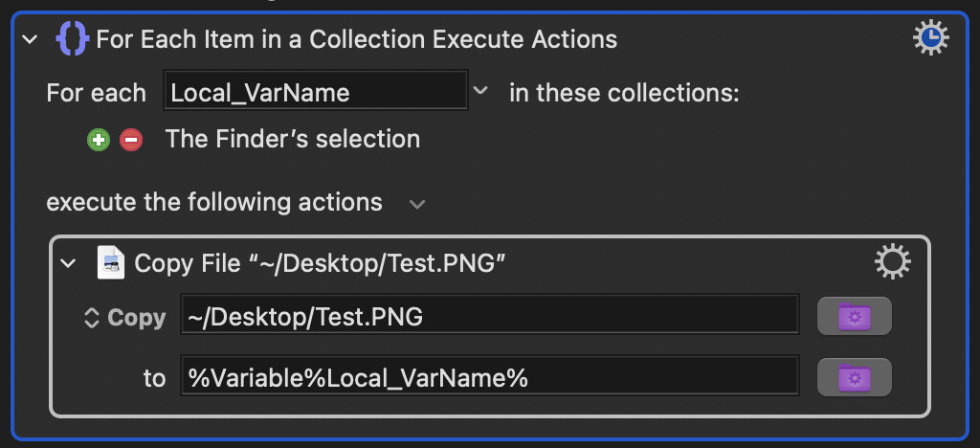Select 'The Finder's selection' collection entry
The height and width of the screenshot is (448, 980).
[293, 139]
